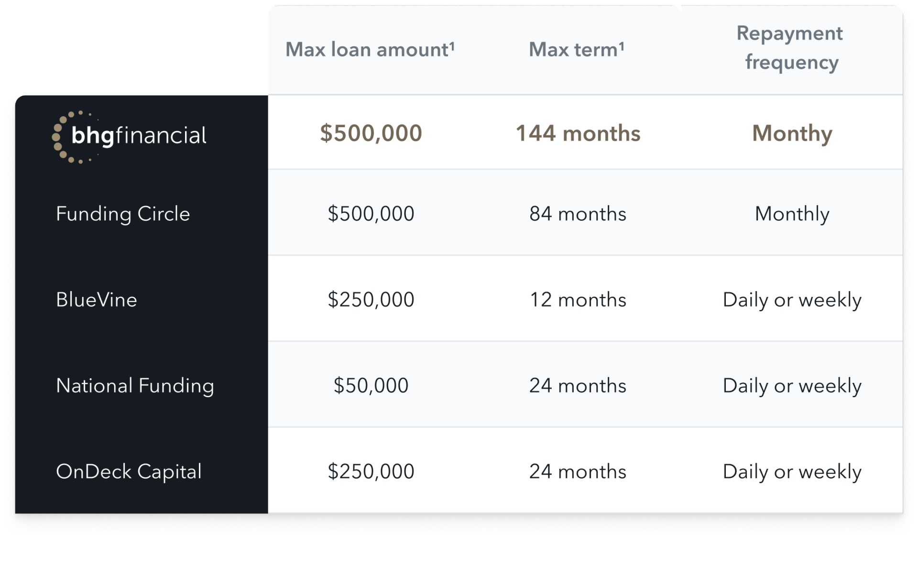This screenshot has height=588, width=918.
Task: Click the bold Monthy repayment cell
Action: point(792,133)
